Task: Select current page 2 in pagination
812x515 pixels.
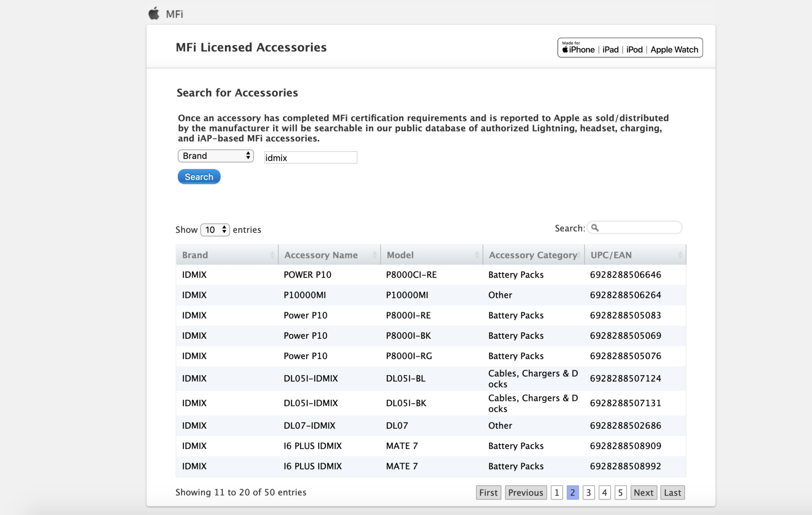Action: pyautogui.click(x=572, y=492)
